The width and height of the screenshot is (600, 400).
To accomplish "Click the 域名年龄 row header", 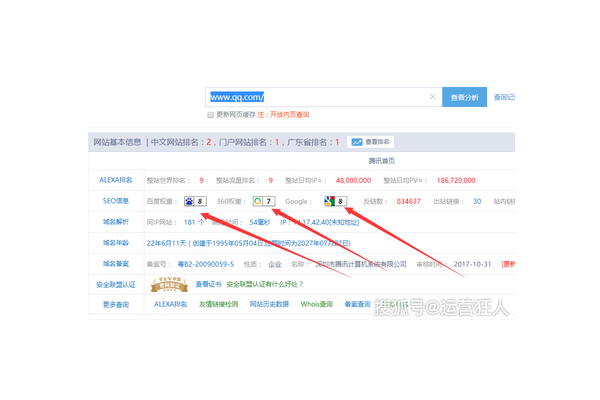I will coord(116,243).
